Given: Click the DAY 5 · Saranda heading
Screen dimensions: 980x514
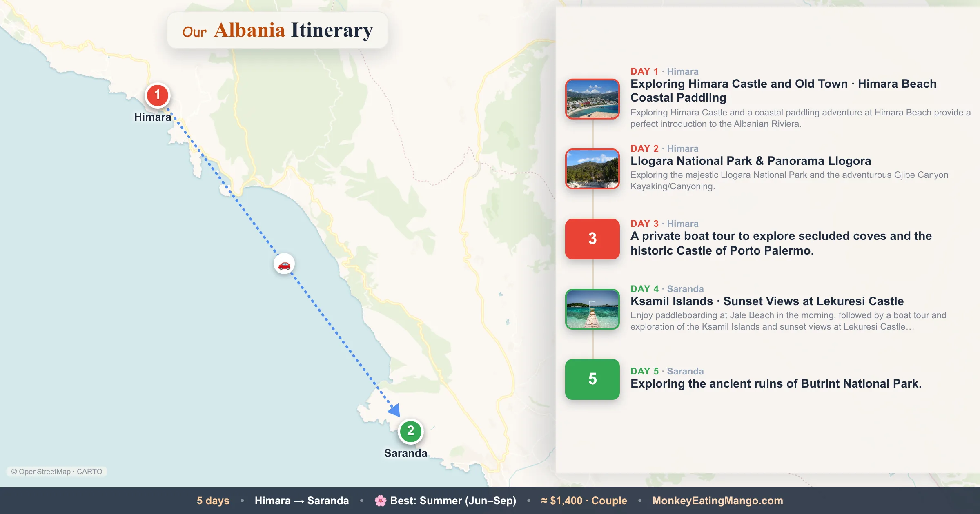Looking at the screenshot, I should (667, 371).
